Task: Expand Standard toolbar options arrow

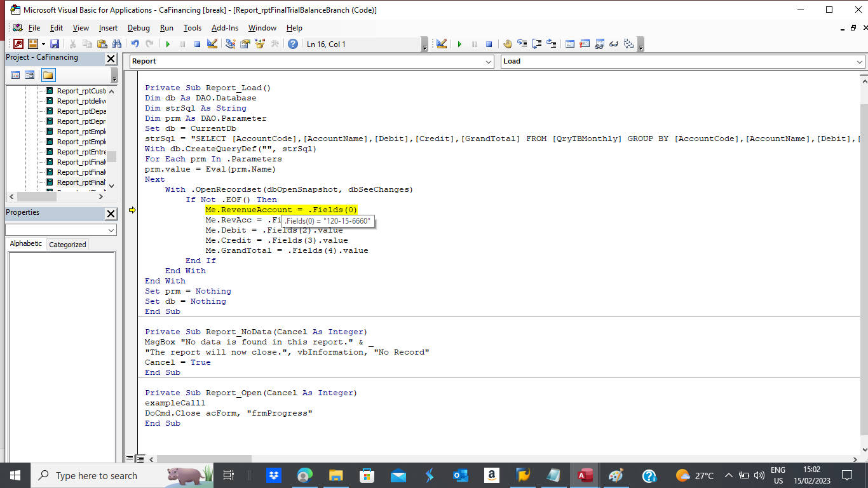Action: (x=424, y=45)
